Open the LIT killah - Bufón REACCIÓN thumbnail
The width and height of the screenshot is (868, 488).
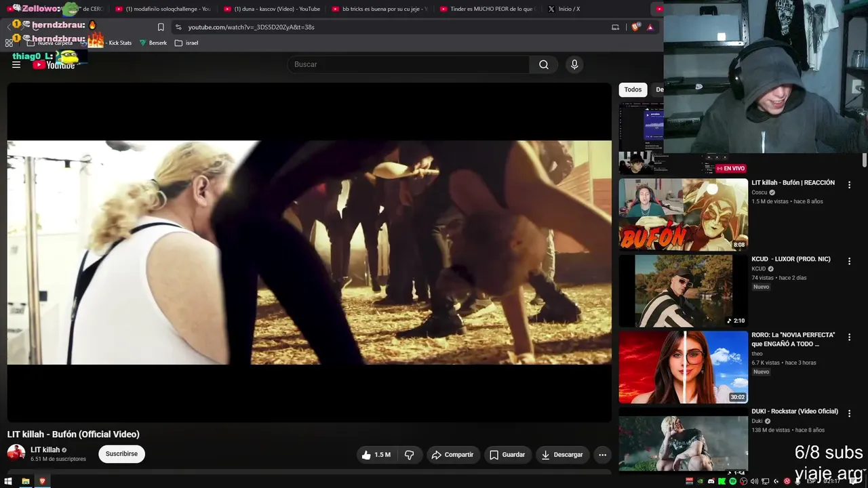(684, 215)
